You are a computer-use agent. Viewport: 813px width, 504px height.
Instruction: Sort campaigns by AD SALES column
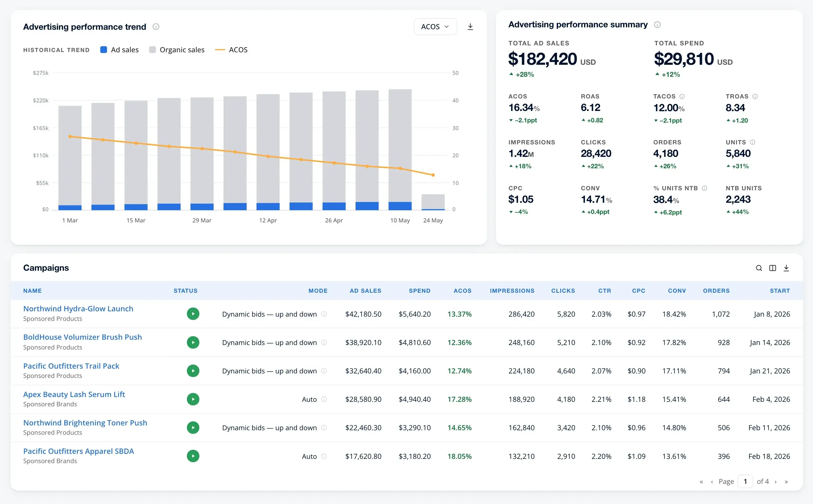[366, 291]
